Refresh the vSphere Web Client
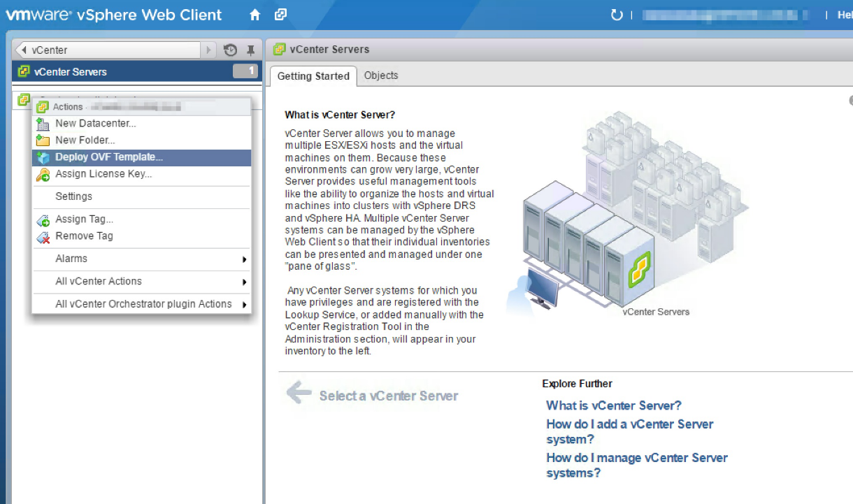 617,15
